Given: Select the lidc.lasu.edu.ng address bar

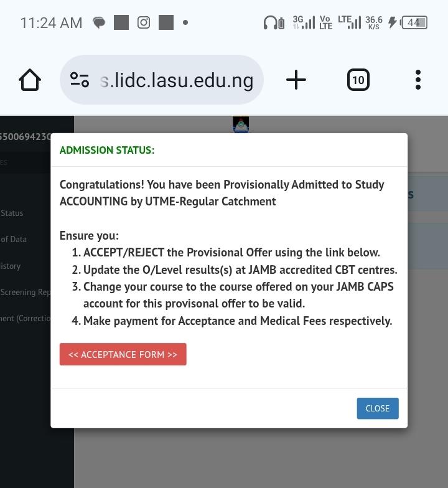Looking at the screenshot, I should [x=176, y=80].
